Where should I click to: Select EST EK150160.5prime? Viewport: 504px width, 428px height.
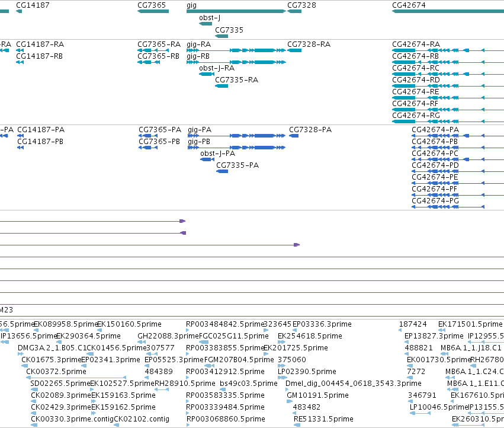[129, 324]
